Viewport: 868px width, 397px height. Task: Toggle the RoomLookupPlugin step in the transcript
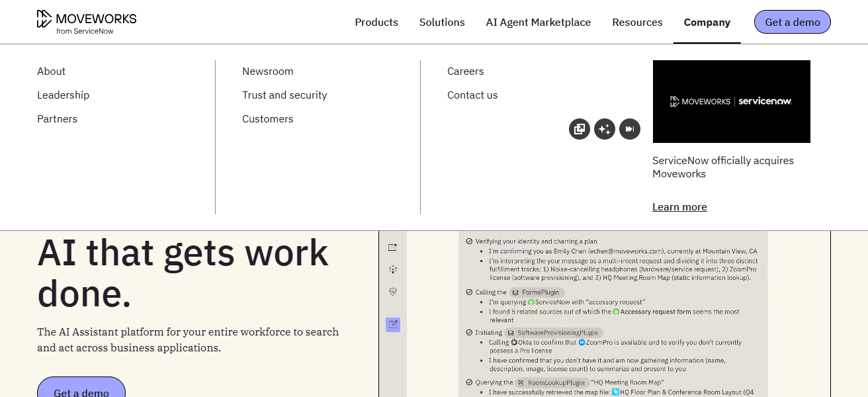(x=554, y=382)
